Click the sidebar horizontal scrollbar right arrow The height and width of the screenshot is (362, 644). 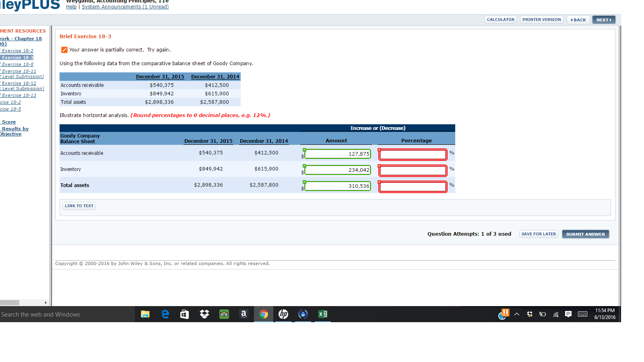[x=46, y=302]
